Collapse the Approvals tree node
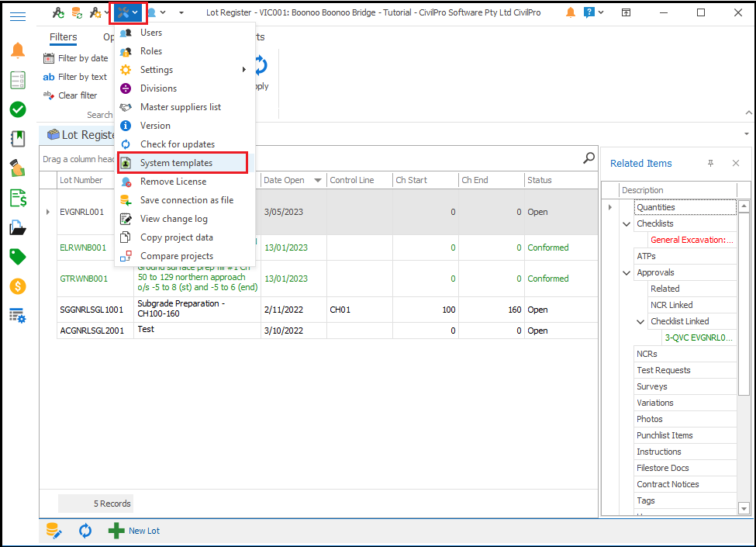The image size is (756, 547). click(627, 272)
